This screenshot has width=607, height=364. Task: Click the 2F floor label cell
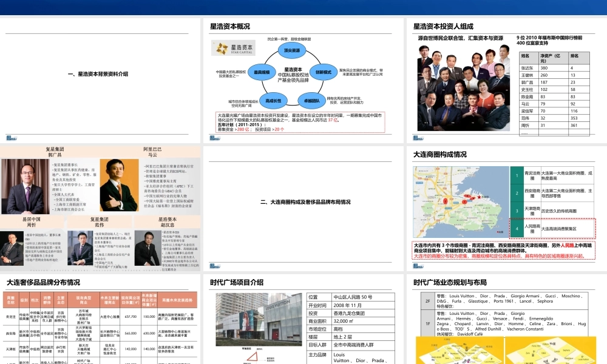pos(428,301)
